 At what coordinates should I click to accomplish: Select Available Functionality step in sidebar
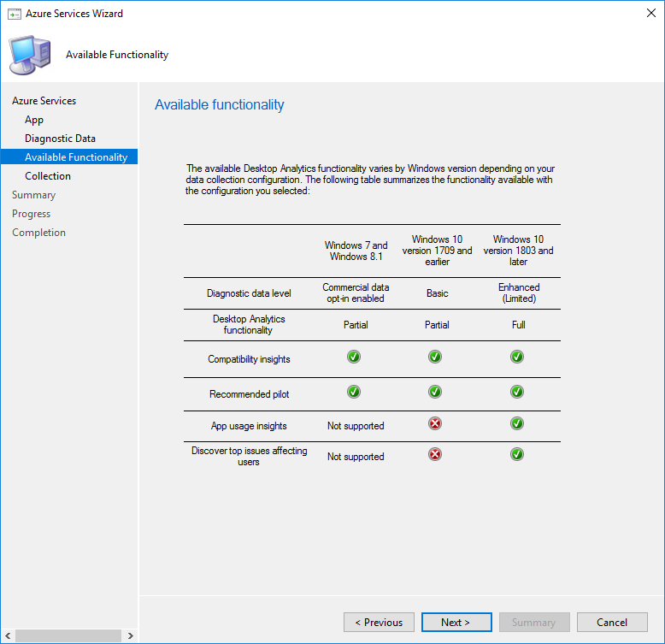69,157
